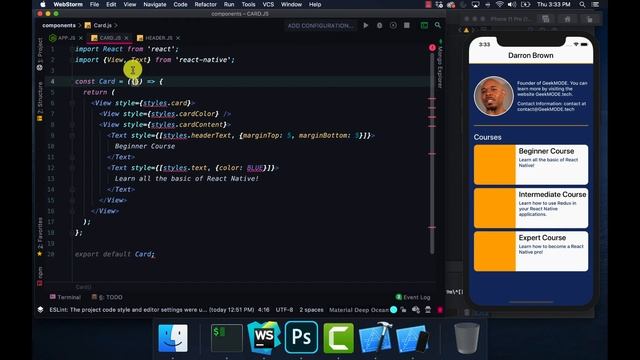Open the Code menu
The width and height of the screenshot is (640, 360).
tap(180, 4)
